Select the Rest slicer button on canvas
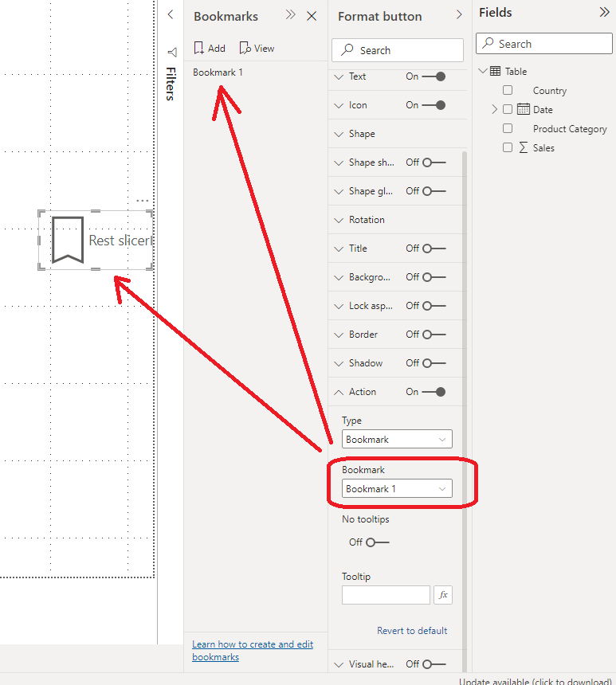 [x=96, y=241]
